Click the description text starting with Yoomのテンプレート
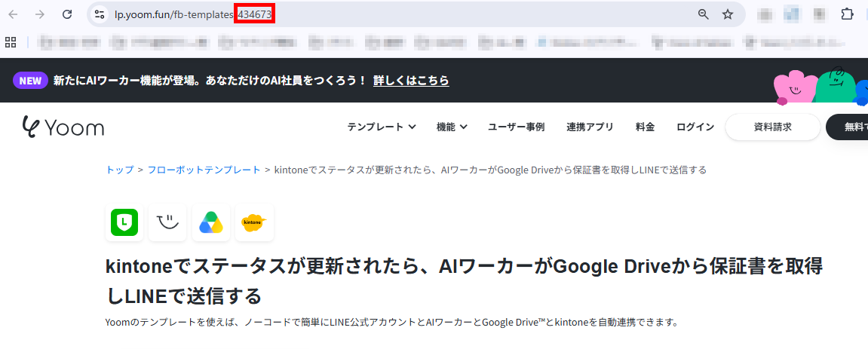The height and width of the screenshot is (349, 868). tap(391, 322)
